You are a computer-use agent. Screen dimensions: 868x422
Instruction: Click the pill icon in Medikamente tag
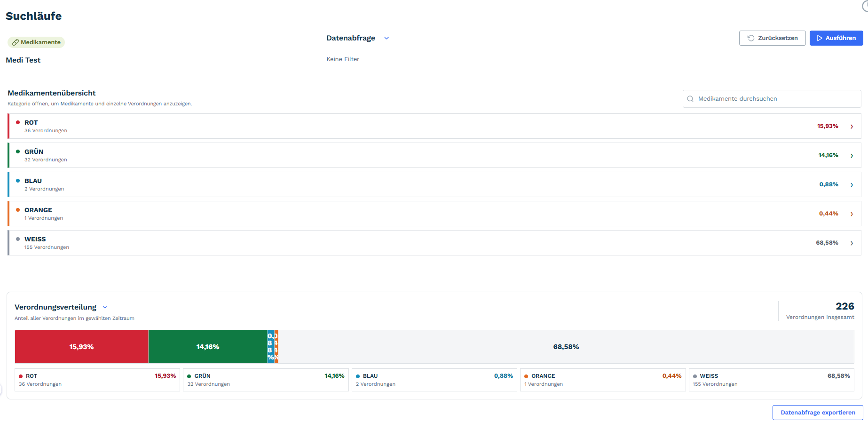click(x=16, y=42)
